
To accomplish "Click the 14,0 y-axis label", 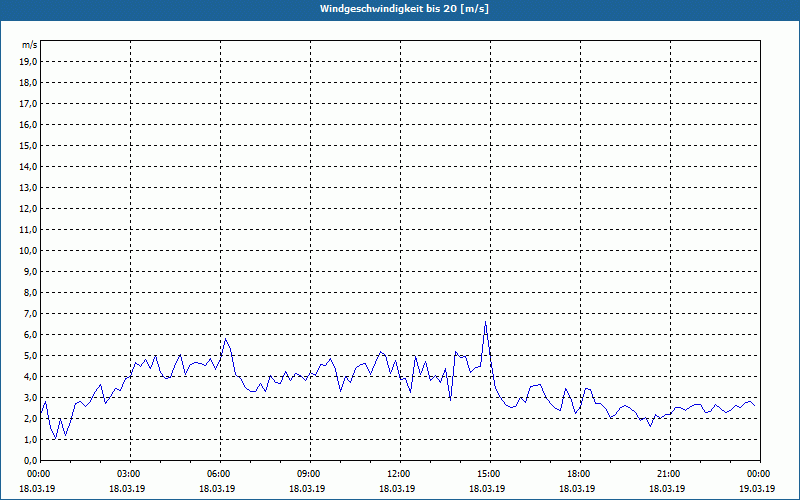I will coord(29,167).
